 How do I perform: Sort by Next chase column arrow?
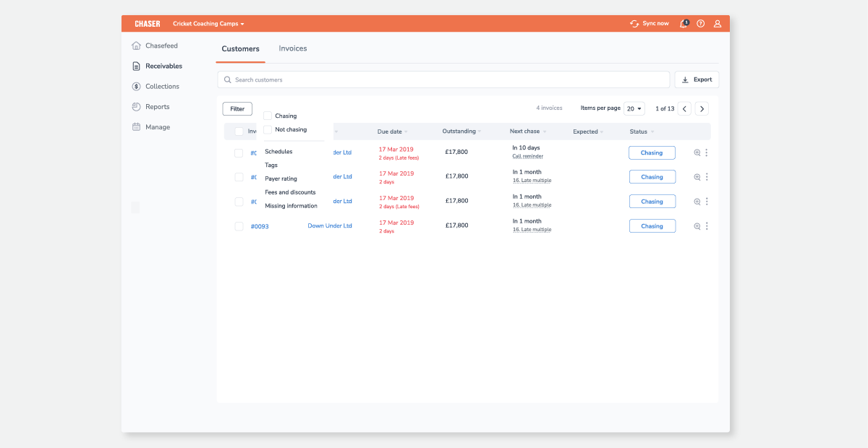545,132
